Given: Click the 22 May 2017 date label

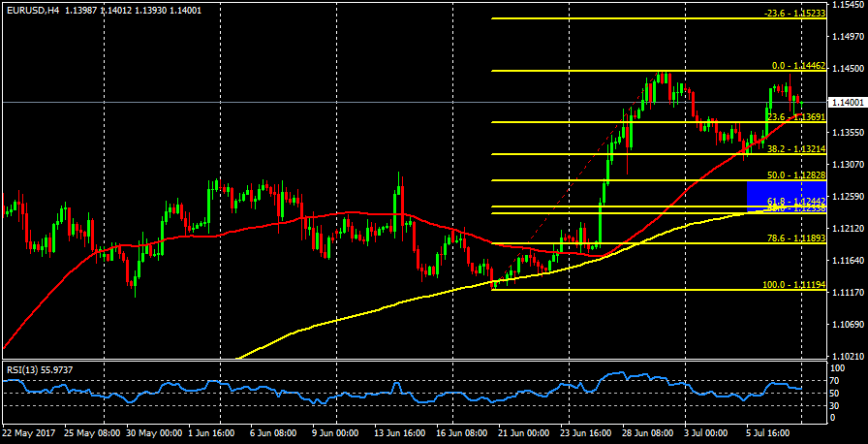Looking at the screenshot, I should tap(29, 432).
